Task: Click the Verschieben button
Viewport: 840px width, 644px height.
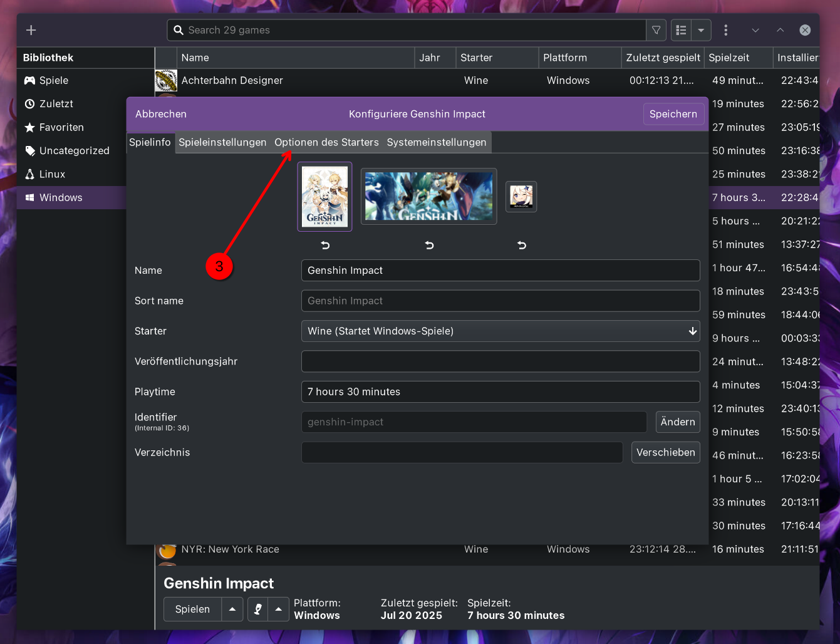Action: pyautogui.click(x=666, y=452)
